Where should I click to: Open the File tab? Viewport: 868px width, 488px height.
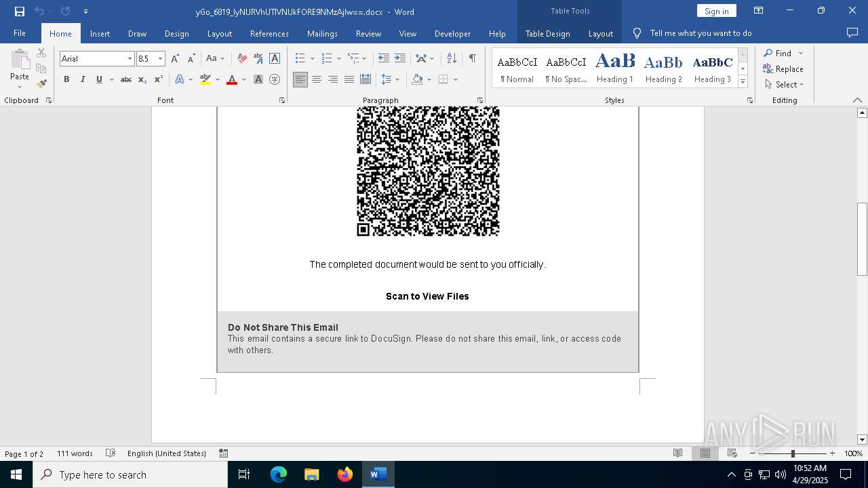click(20, 33)
